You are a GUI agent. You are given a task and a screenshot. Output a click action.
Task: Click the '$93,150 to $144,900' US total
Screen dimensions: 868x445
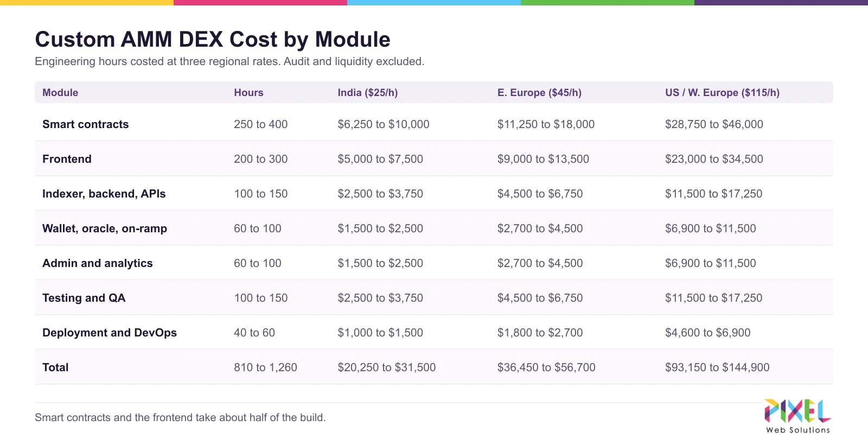pos(717,367)
